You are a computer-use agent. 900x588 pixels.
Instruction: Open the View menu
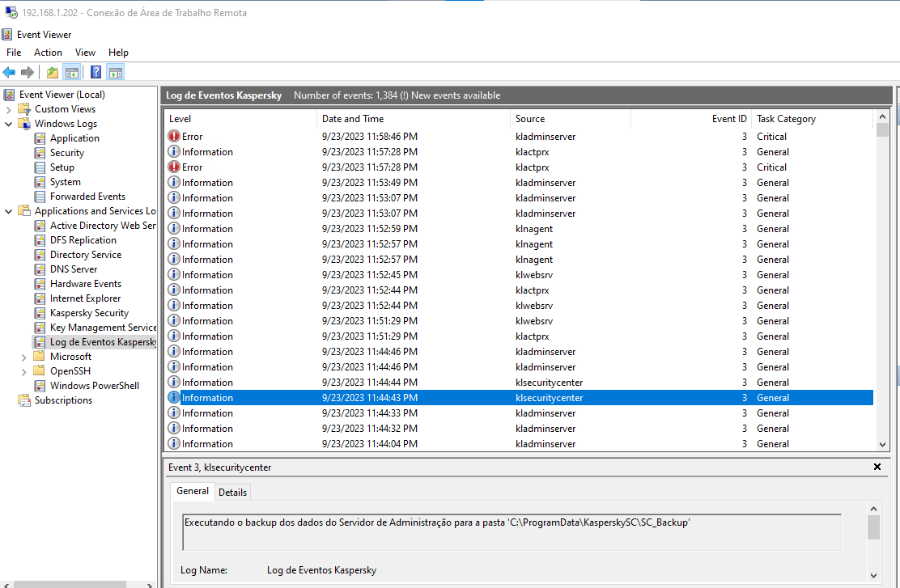(x=85, y=53)
